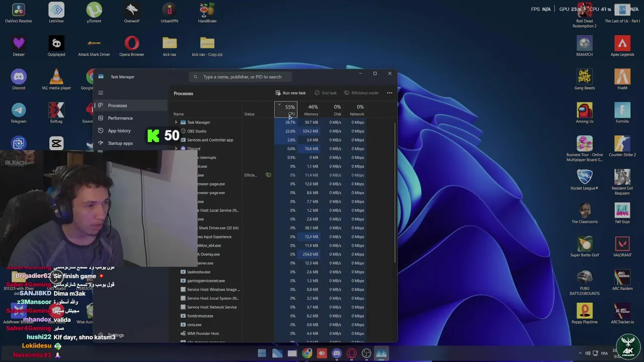The height and width of the screenshot is (362, 644).
Task: Switch to the Processes page
Action: coord(131,106)
